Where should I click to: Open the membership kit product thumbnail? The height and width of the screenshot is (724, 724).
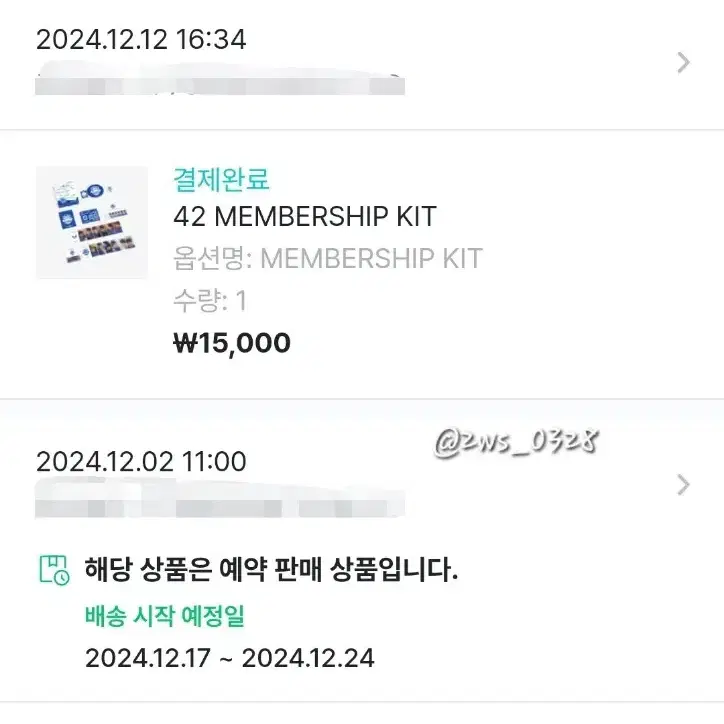pyautogui.click(x=92, y=222)
